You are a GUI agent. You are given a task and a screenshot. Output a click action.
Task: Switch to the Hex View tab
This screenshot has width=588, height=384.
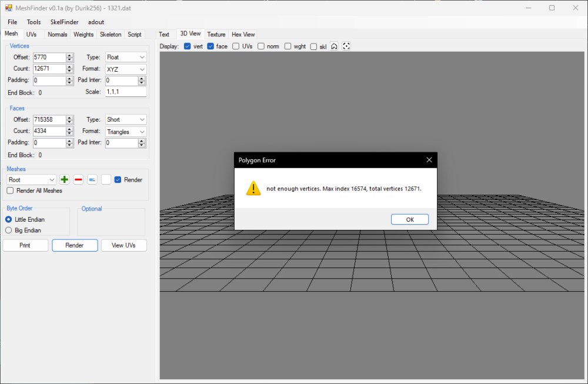pos(243,35)
